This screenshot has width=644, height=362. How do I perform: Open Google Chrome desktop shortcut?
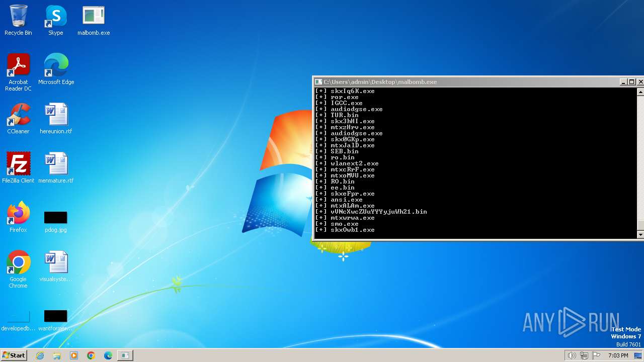tap(18, 269)
